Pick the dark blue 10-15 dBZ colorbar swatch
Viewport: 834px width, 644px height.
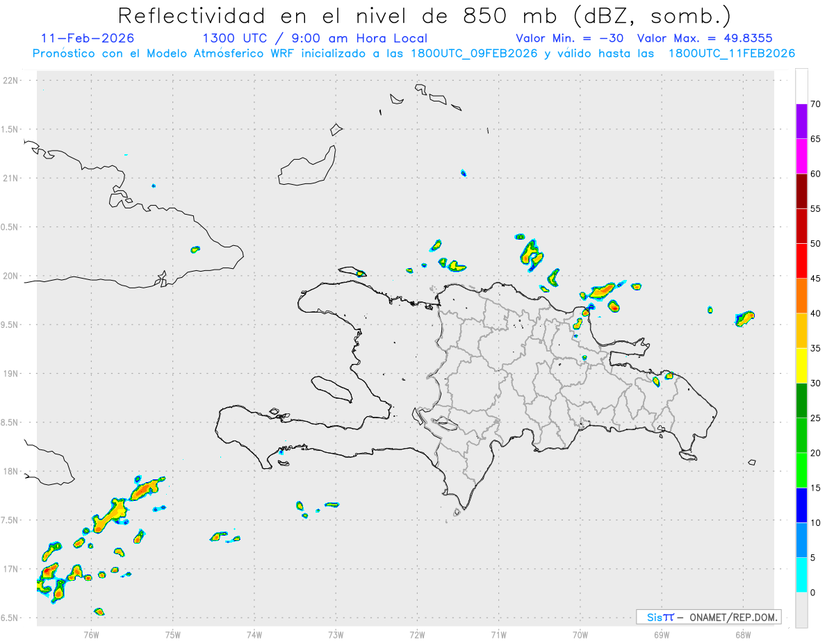pyautogui.click(x=801, y=505)
